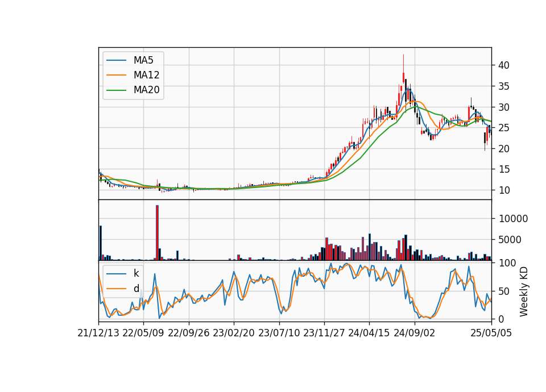Click the Weekly KD axis title
This screenshot has height=392, width=546.
[524, 291]
